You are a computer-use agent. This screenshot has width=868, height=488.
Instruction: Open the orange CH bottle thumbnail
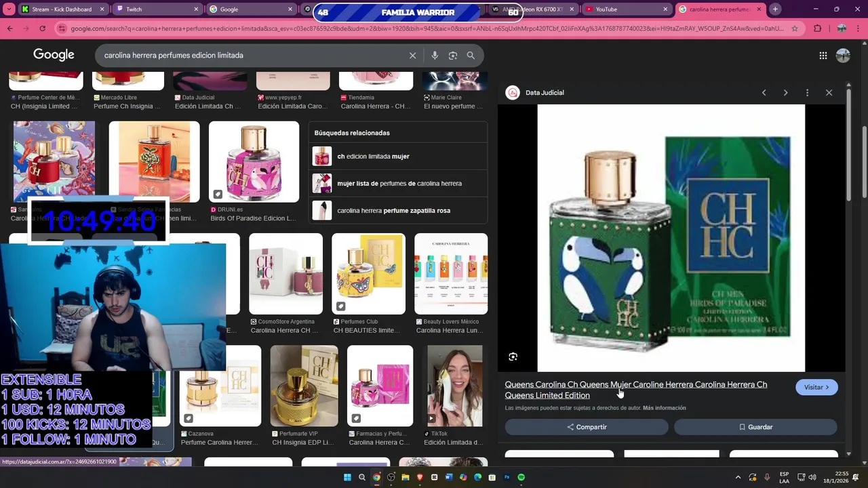click(x=154, y=162)
